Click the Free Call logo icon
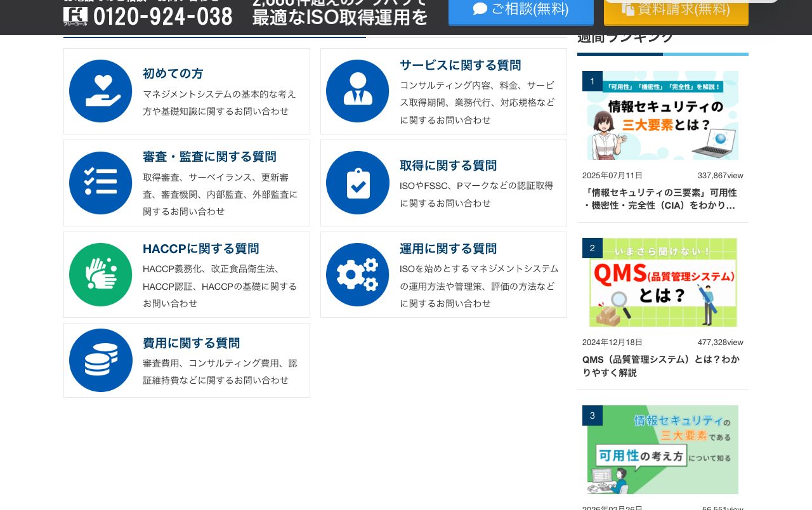Screen dimensions: 812x510 pyautogui.click(x=75, y=16)
